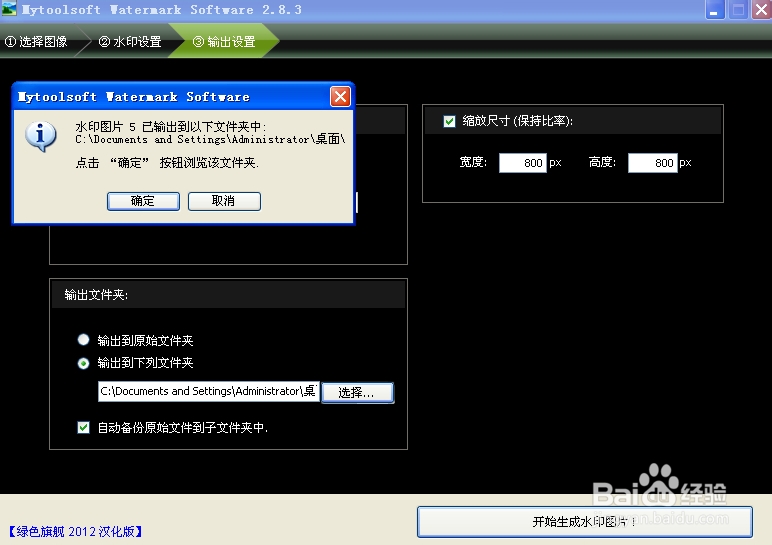Click the 宽度 input field
The width and height of the screenshot is (772, 545).
click(522, 163)
